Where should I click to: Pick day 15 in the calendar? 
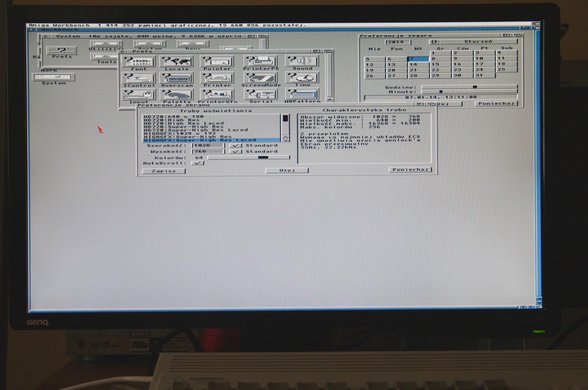440,64
